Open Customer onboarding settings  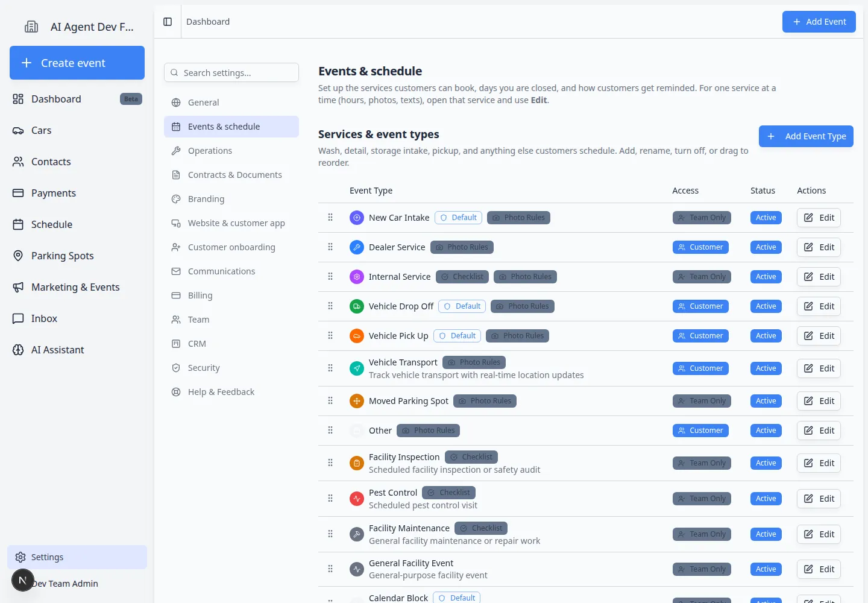231,247
